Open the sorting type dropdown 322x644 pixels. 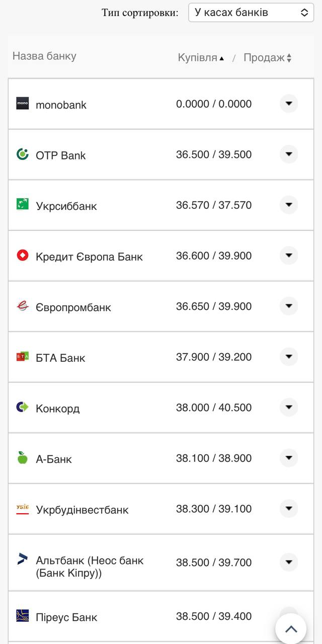[251, 13]
